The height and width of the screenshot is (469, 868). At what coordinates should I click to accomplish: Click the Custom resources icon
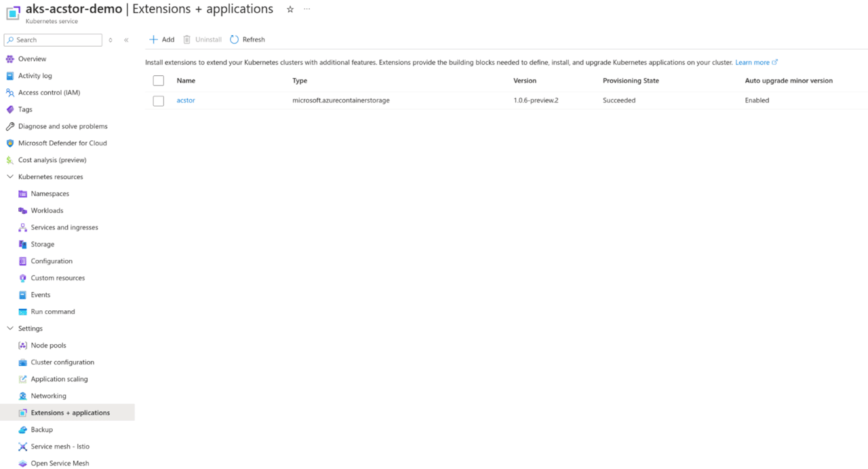pyautogui.click(x=22, y=278)
